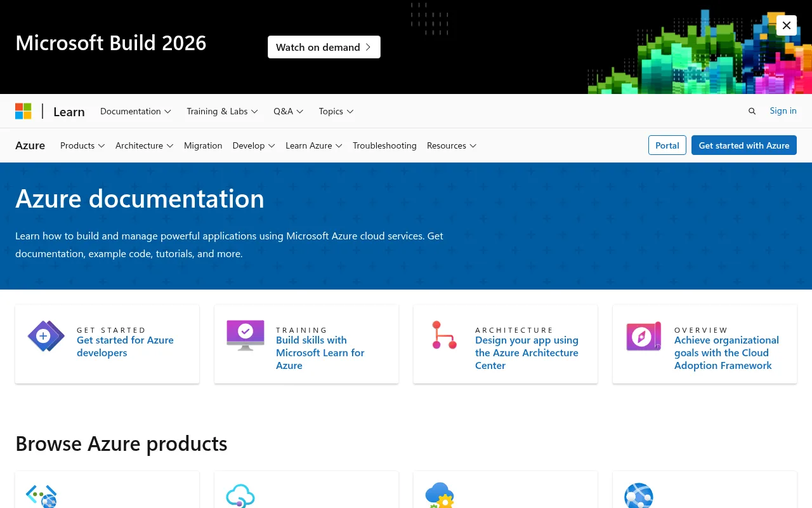This screenshot has width=812, height=508.
Task: Click the Azure documentation heading
Action: [x=140, y=199]
